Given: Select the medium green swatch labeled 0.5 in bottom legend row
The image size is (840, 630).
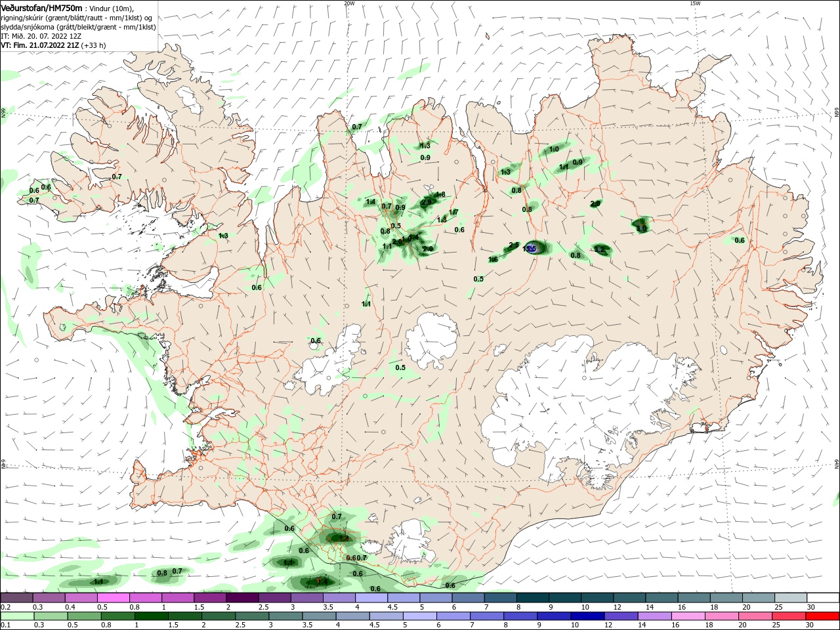Looking at the screenshot, I should pyautogui.click(x=84, y=616).
